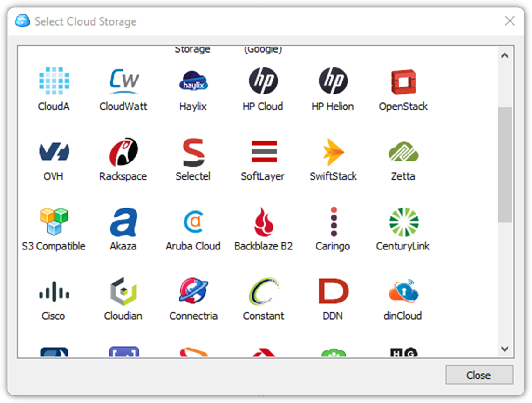Click the 'Backblaze B2' label text

(x=263, y=246)
